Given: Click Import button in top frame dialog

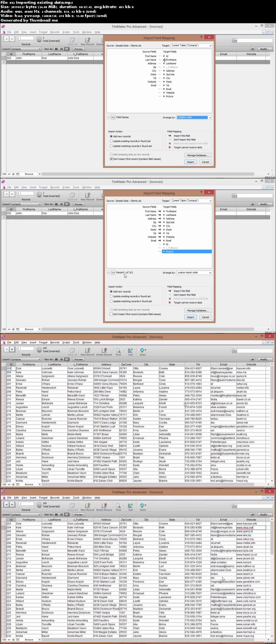Looking at the screenshot, I should pos(191,162).
